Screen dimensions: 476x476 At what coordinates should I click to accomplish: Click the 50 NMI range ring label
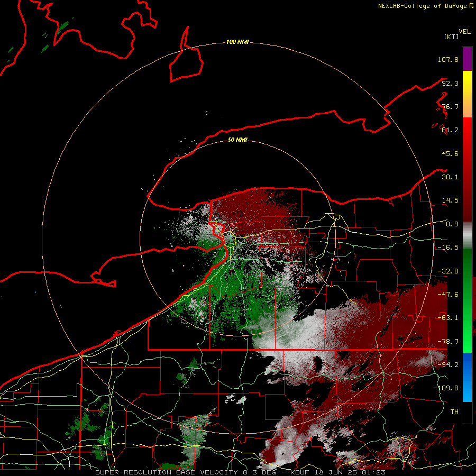[237, 140]
